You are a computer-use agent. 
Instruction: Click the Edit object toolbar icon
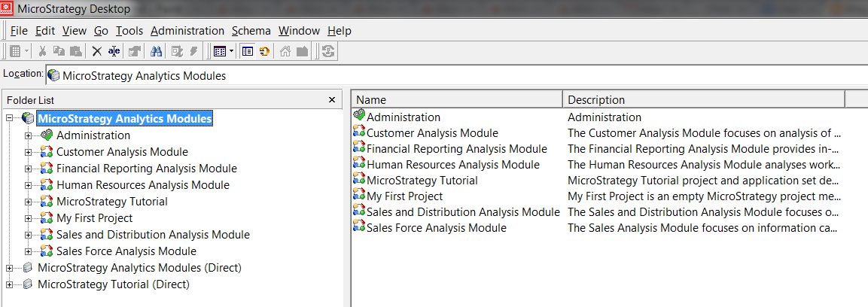[177, 51]
